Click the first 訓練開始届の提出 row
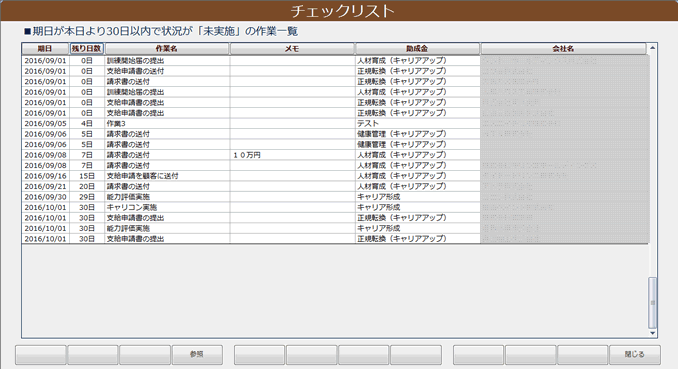Image resolution: width=678 pixels, height=369 pixels. tap(335, 61)
